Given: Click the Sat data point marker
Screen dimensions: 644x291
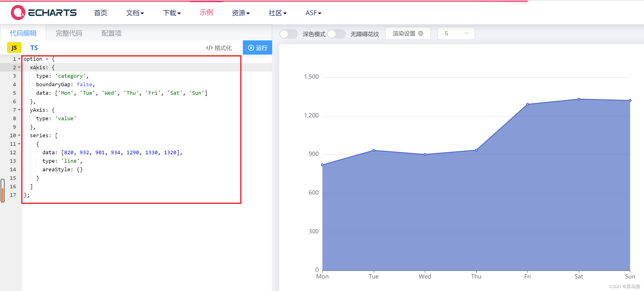Looking at the screenshot, I should [x=579, y=99].
